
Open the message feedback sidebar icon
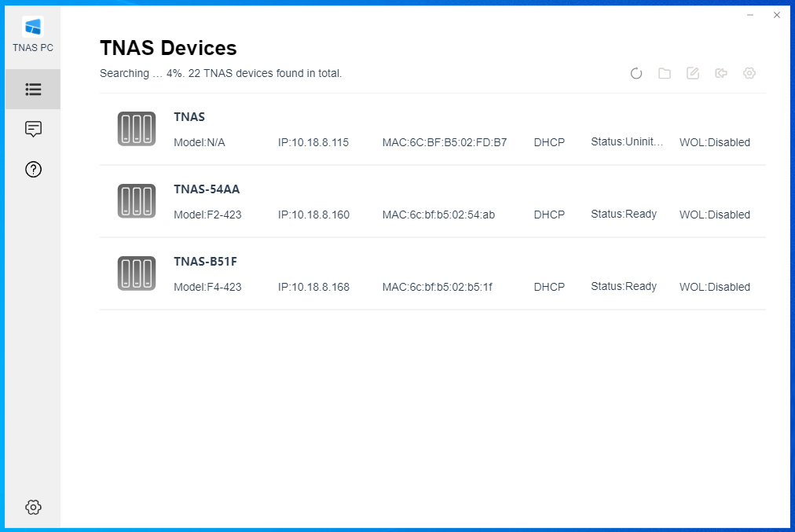point(33,129)
